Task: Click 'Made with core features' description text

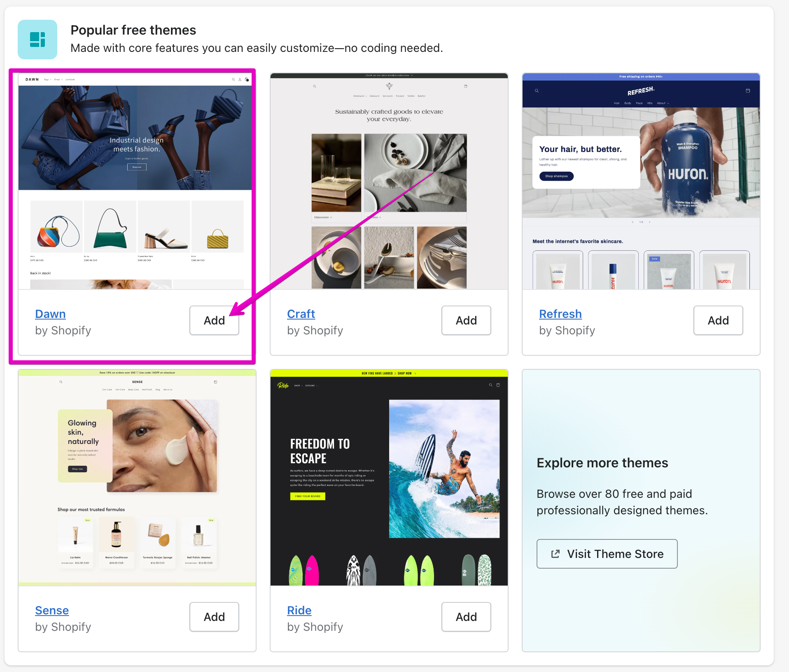Action: (257, 48)
